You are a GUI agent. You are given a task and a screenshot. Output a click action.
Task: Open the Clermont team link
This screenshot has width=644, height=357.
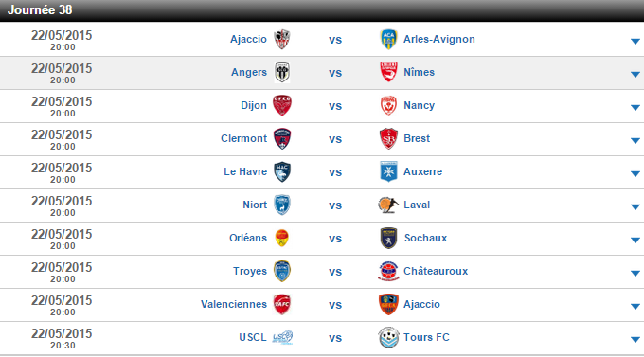coord(244,138)
